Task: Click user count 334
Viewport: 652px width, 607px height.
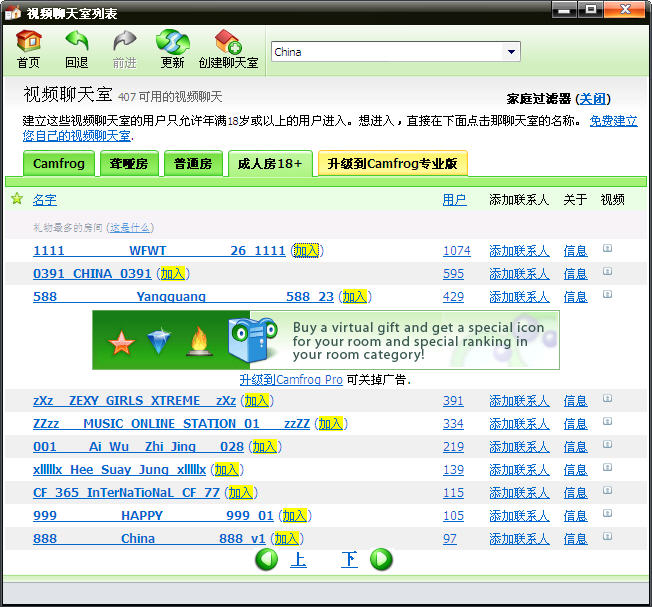Action: [x=453, y=424]
